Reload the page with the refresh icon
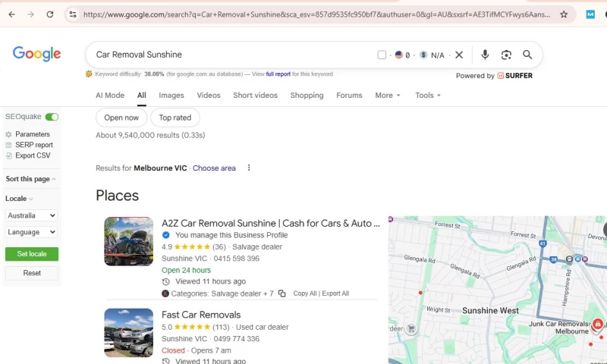 (x=50, y=14)
